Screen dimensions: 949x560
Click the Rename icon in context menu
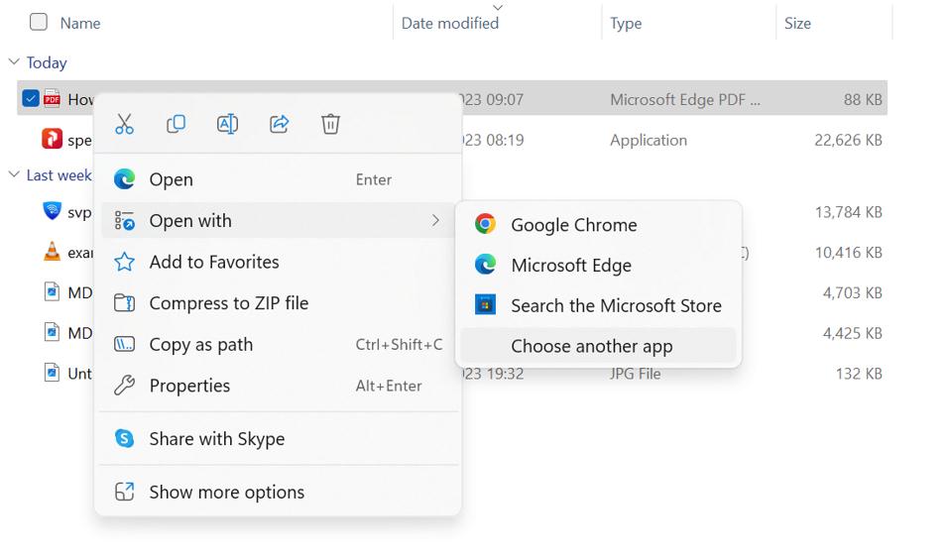click(x=227, y=124)
